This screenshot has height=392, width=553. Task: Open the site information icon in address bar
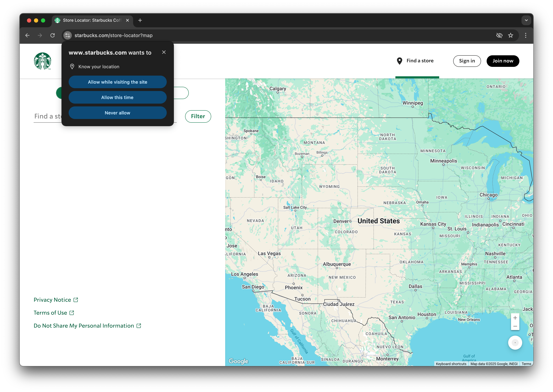[x=67, y=36]
